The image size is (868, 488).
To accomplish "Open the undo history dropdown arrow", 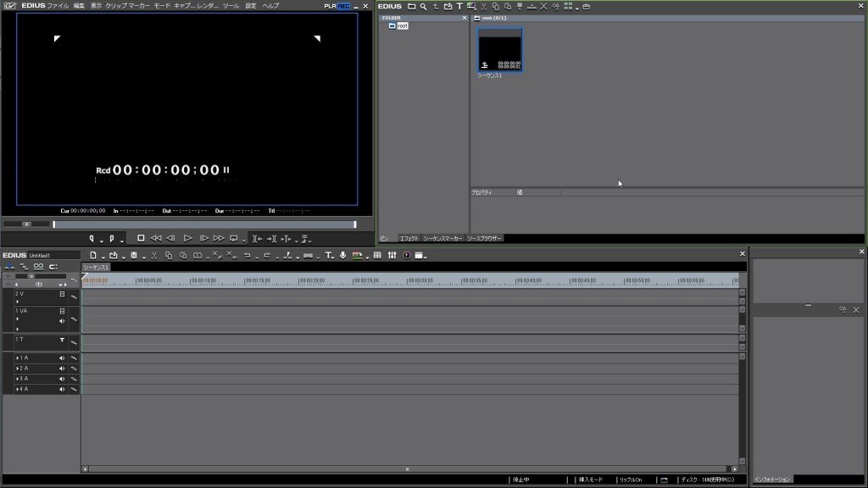I will 258,258.
